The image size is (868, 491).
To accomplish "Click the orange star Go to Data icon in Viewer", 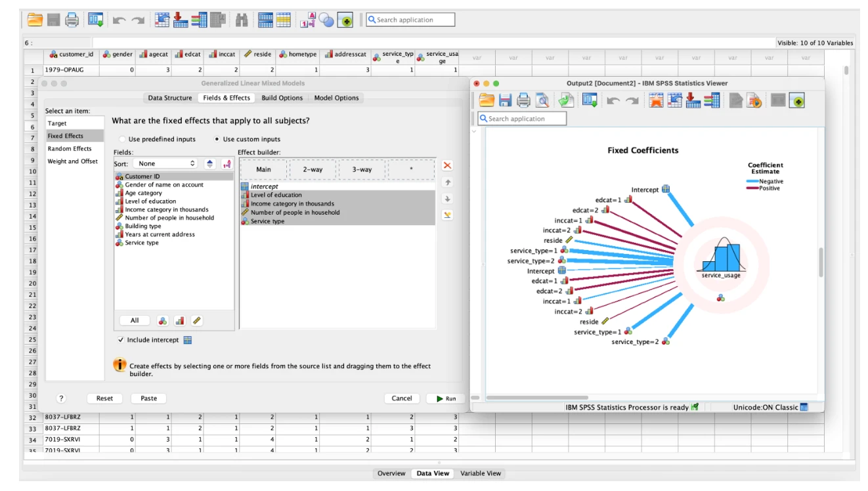I will (x=656, y=100).
